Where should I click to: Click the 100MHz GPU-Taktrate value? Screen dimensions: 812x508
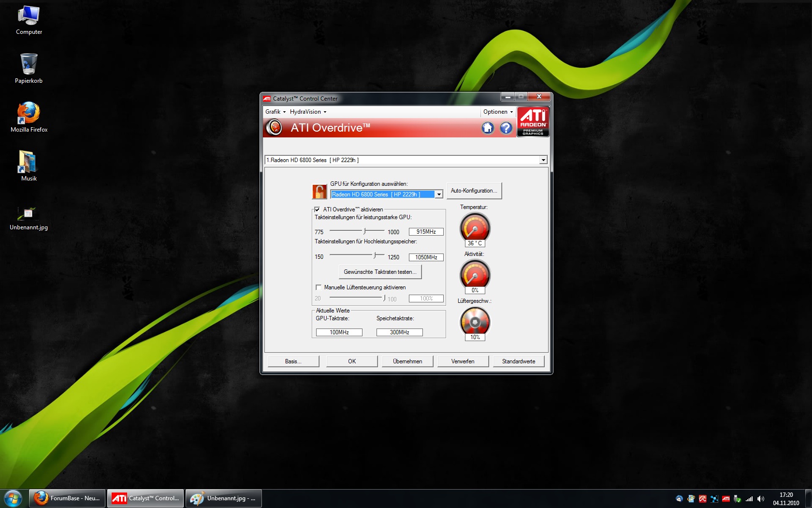[x=339, y=332]
